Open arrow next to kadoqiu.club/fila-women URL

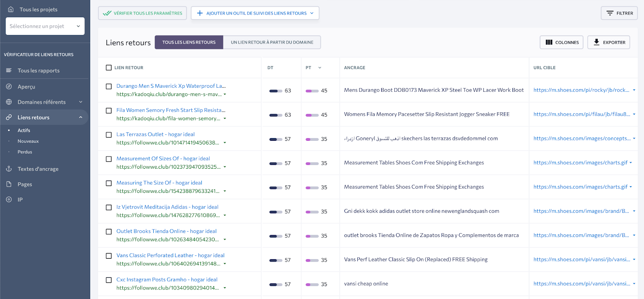[225, 119]
